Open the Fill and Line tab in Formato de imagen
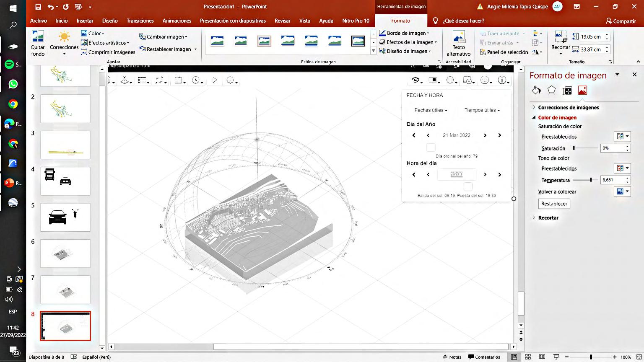The image size is (644, 362). pos(536,90)
